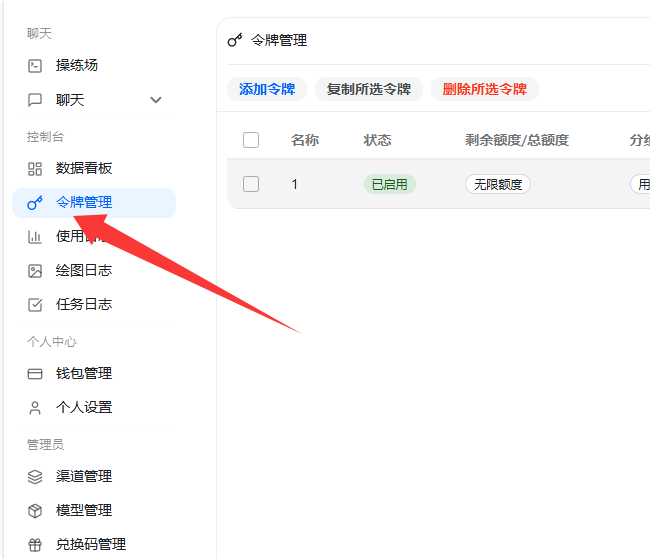Open the 任务日志 menu item

94,305
